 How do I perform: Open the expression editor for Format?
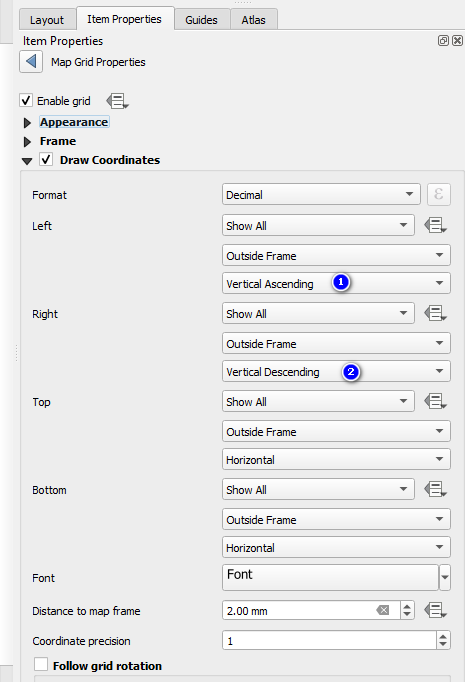click(x=438, y=194)
